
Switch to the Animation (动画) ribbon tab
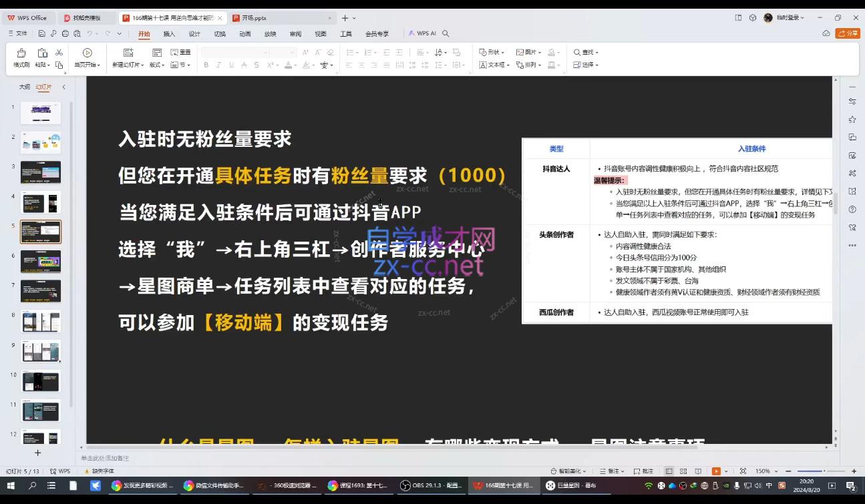[x=245, y=33]
